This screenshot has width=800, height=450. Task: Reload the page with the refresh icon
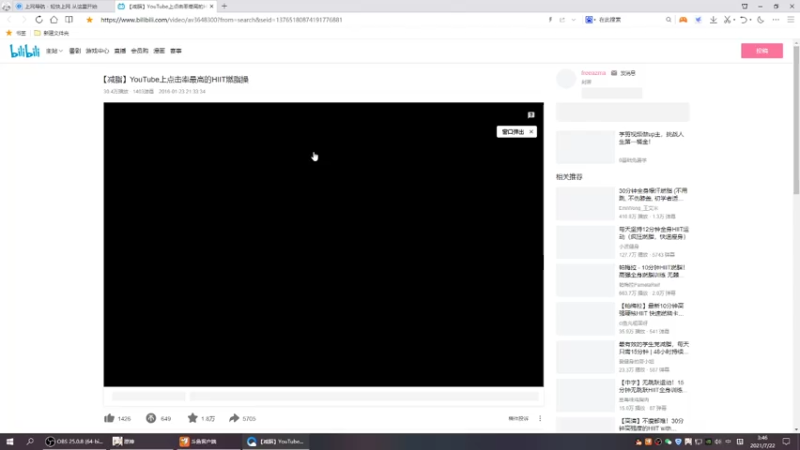point(39,20)
